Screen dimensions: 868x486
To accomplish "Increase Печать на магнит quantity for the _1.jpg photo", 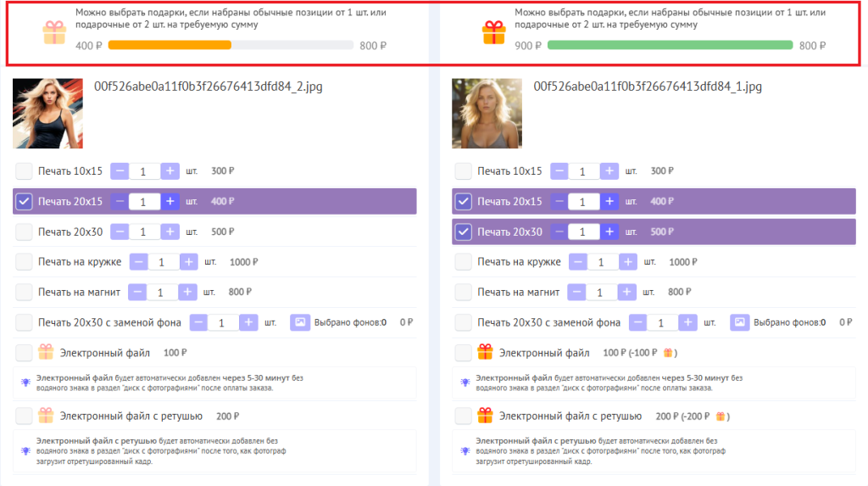I will (x=628, y=292).
